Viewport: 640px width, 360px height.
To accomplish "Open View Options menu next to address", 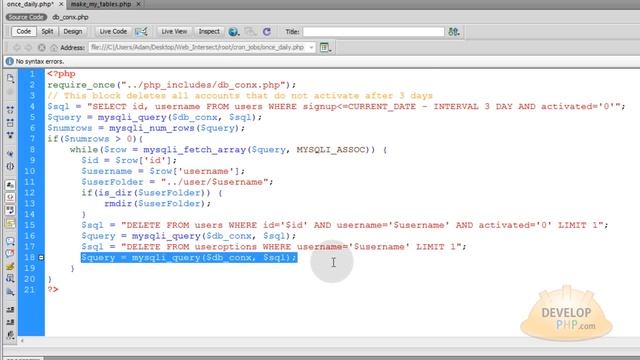I will (325, 48).
